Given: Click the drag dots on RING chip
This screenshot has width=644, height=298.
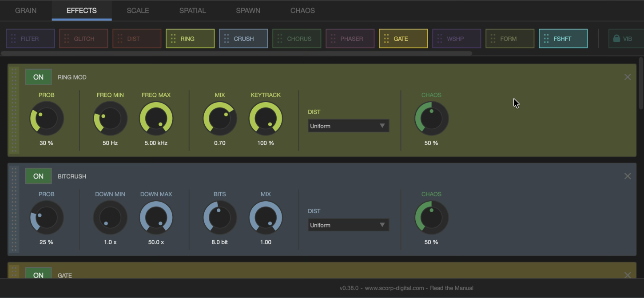Looking at the screenshot, I should pyautogui.click(x=173, y=39).
